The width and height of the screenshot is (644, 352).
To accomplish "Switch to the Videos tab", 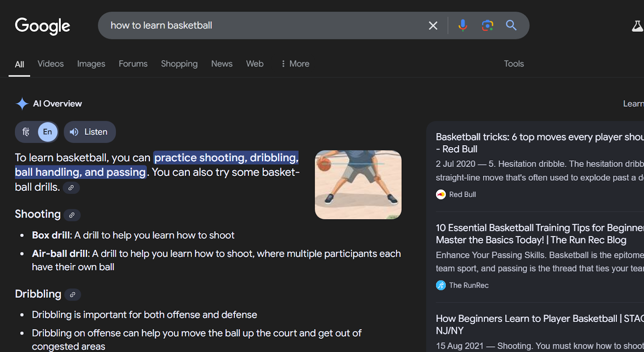I will [51, 64].
